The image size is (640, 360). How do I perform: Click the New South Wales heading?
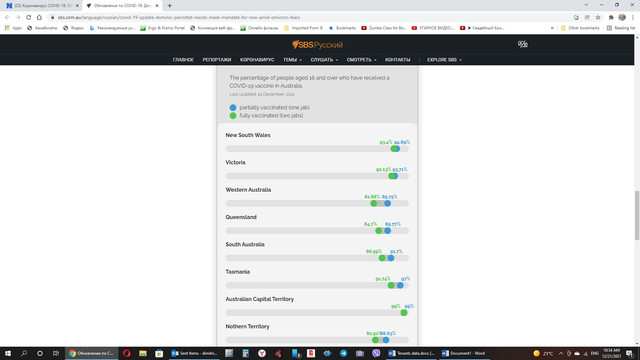[x=248, y=135]
